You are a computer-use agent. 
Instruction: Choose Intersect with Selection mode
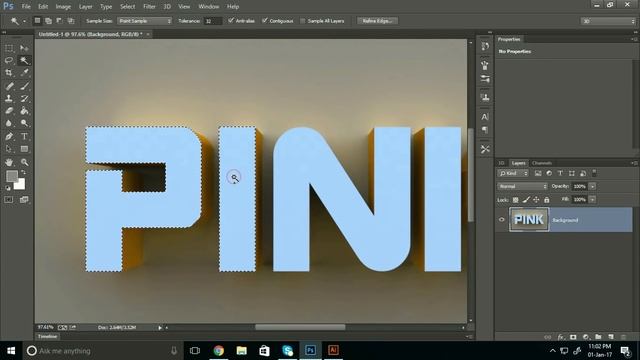click(x=71, y=21)
